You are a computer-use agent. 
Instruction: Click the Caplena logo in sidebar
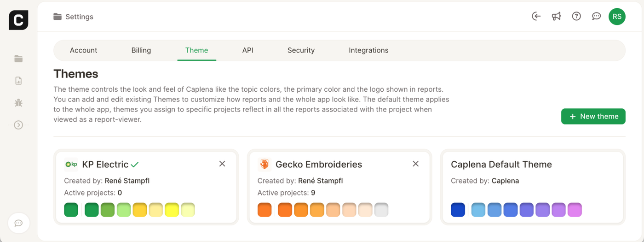18,20
